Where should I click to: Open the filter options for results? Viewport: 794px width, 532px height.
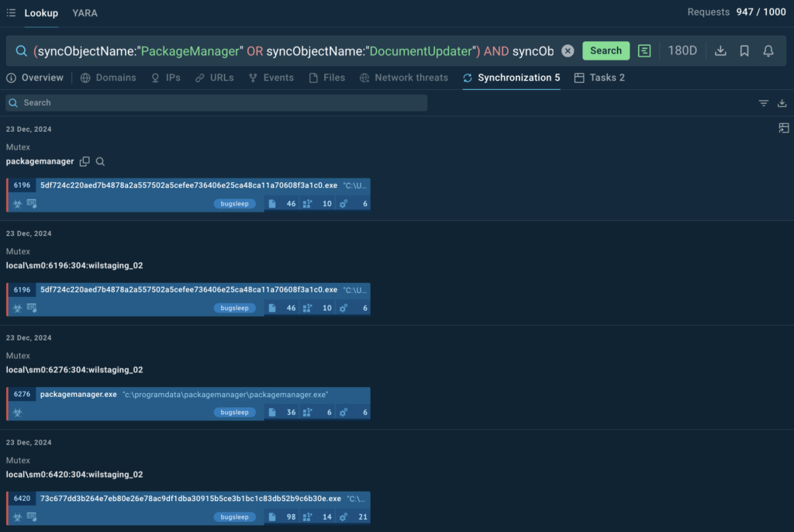pyautogui.click(x=764, y=103)
